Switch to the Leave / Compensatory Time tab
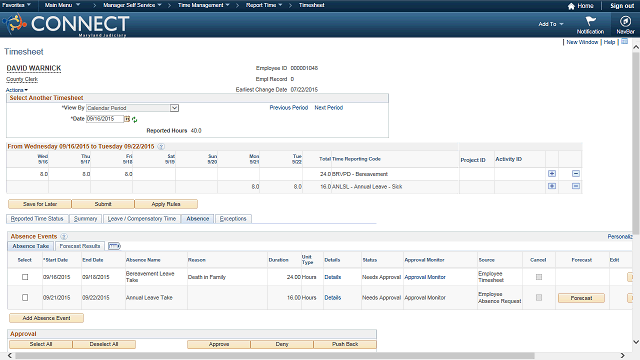 [142, 219]
